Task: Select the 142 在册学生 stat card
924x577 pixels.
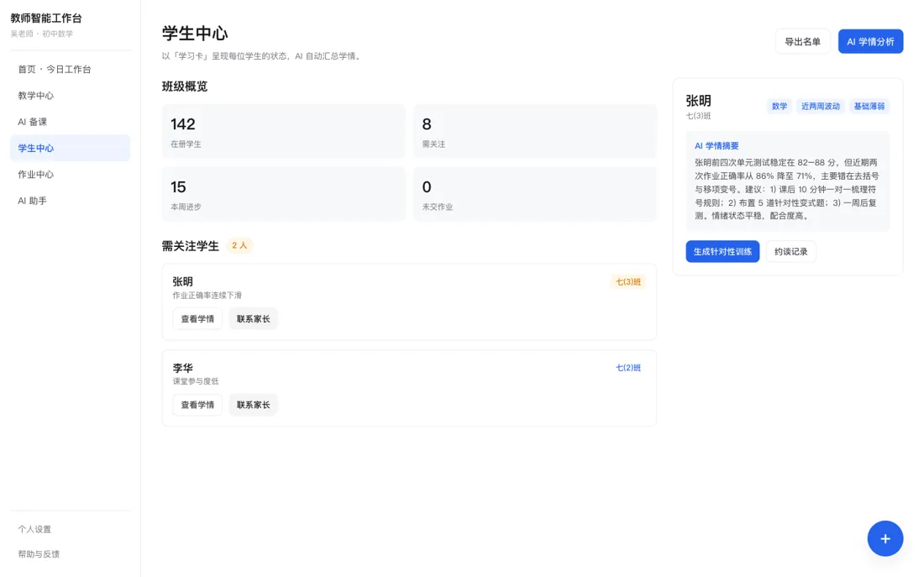Action: (x=283, y=131)
